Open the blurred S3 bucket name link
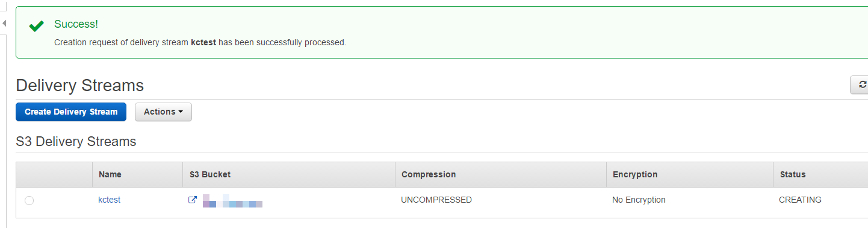 click(232, 200)
